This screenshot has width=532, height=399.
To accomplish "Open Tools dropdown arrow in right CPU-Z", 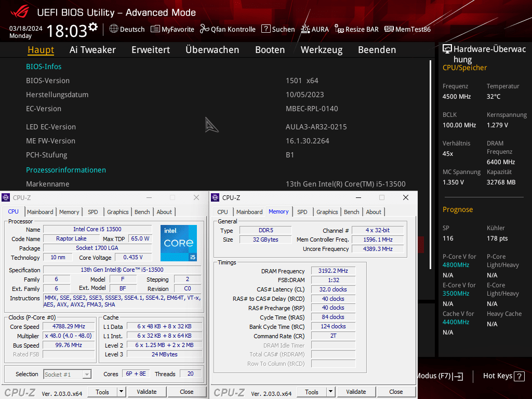I will (330, 392).
